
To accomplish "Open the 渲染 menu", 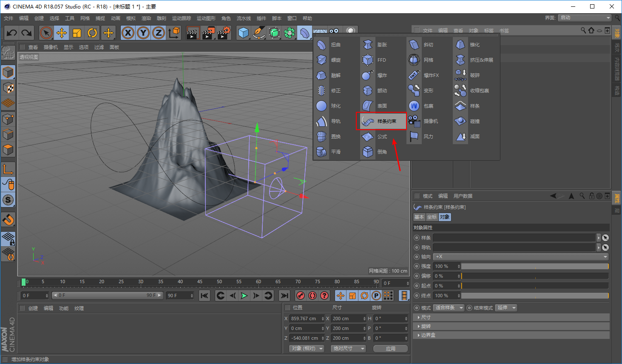I will tap(146, 18).
